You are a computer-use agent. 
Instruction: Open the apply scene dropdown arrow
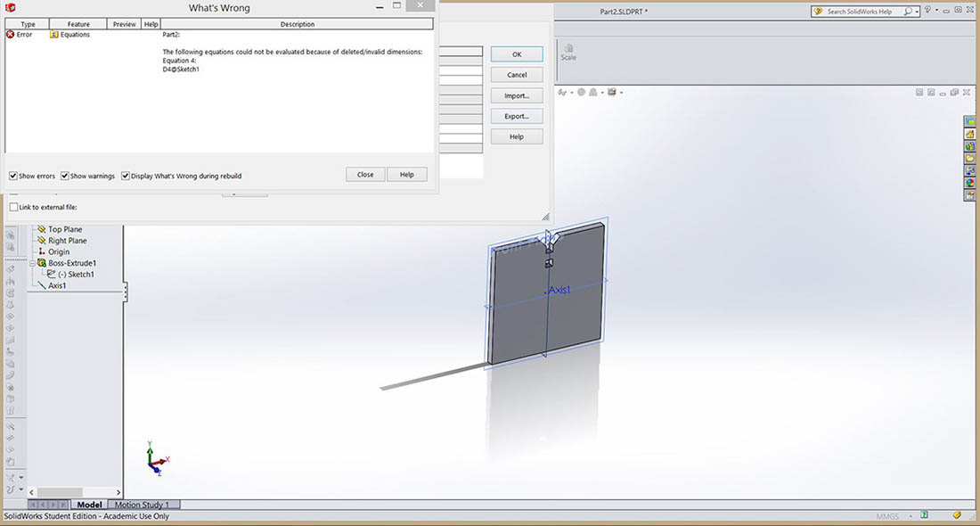[602, 93]
